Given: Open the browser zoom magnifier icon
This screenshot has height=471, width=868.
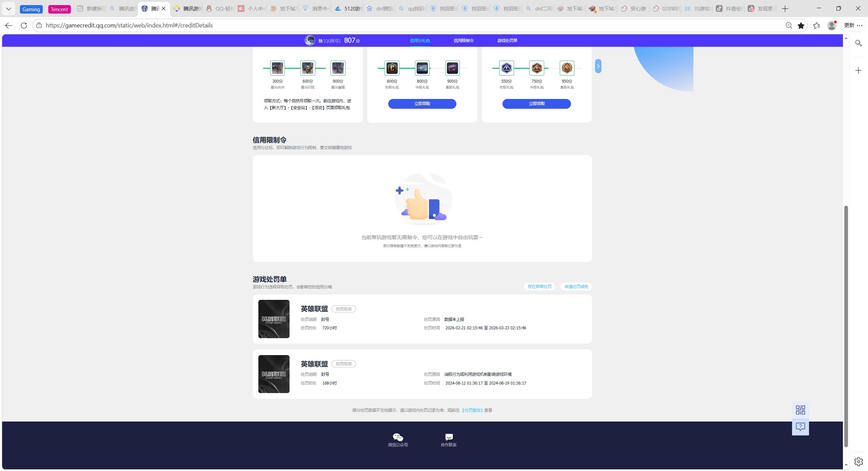Looking at the screenshot, I should 789,25.
